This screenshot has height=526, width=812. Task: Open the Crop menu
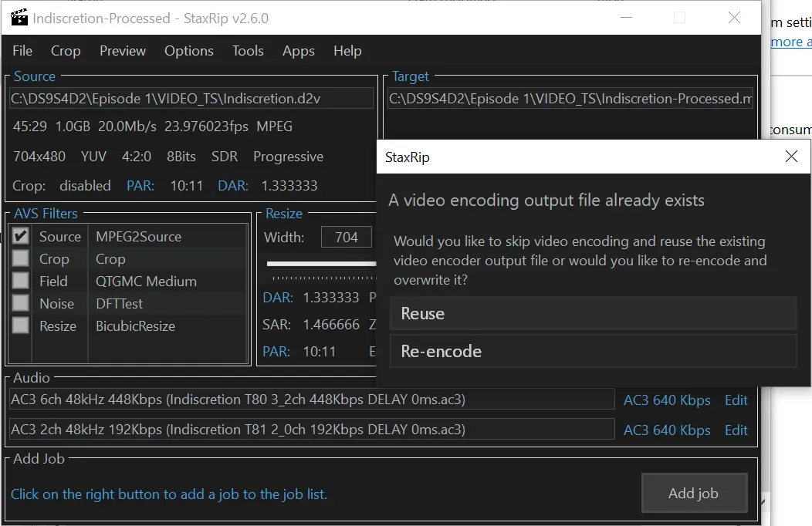click(66, 51)
